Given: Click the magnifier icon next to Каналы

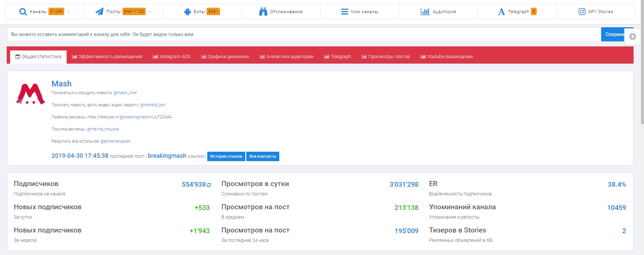Looking at the screenshot, I should pyautogui.click(x=23, y=12).
